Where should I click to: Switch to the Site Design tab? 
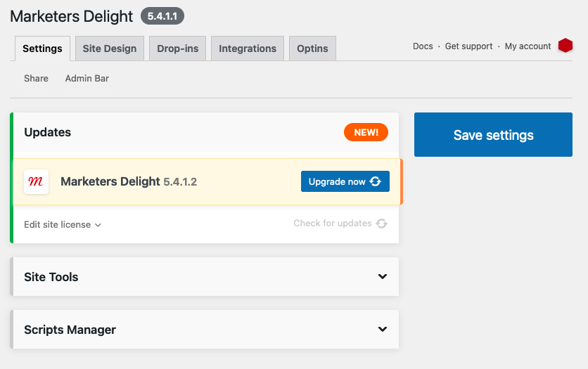click(x=110, y=48)
